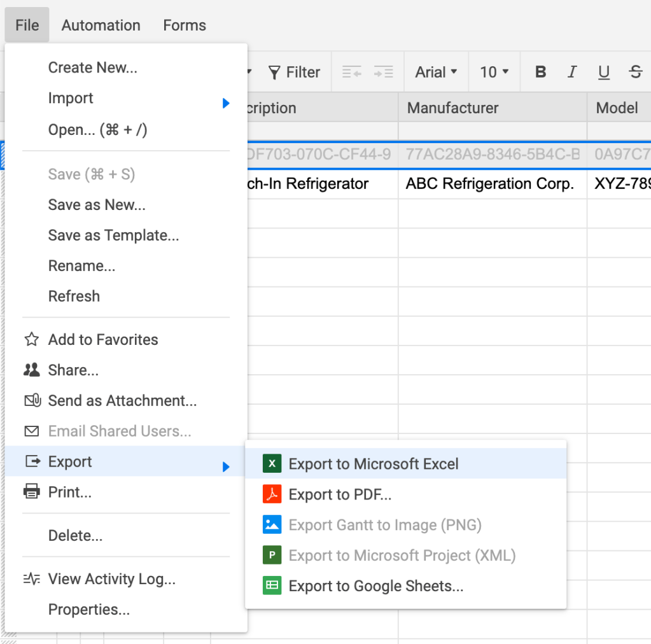Screen dimensions: 651x644
Task: Expand the Import submenu arrow
Action: [225, 102]
